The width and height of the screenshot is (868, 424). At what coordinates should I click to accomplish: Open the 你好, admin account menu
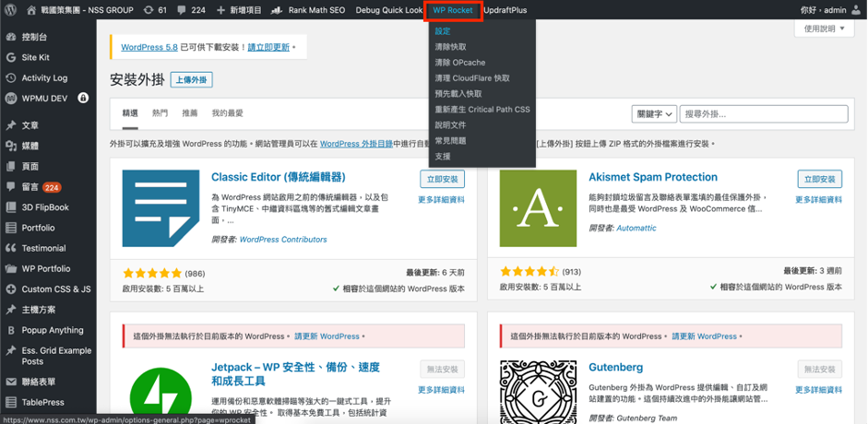click(x=830, y=10)
